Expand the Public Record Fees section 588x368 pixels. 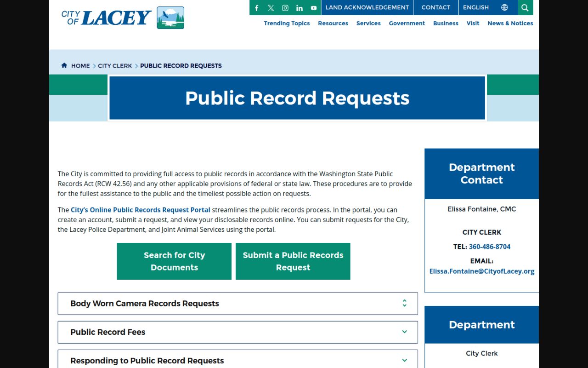(x=237, y=332)
